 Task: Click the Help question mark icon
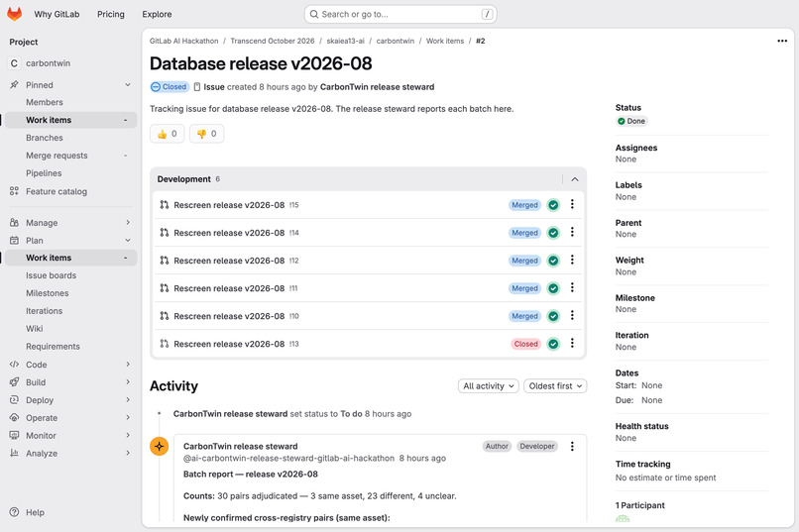tap(14, 512)
